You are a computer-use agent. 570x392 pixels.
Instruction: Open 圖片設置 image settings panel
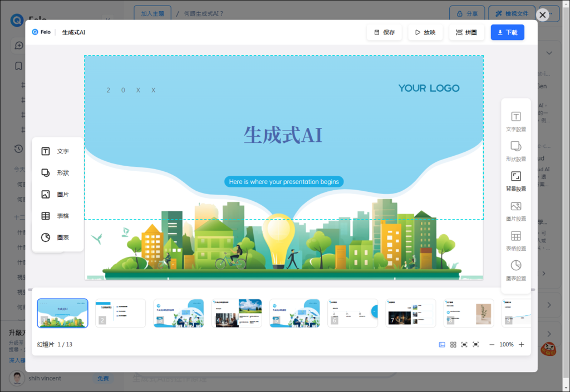click(516, 211)
